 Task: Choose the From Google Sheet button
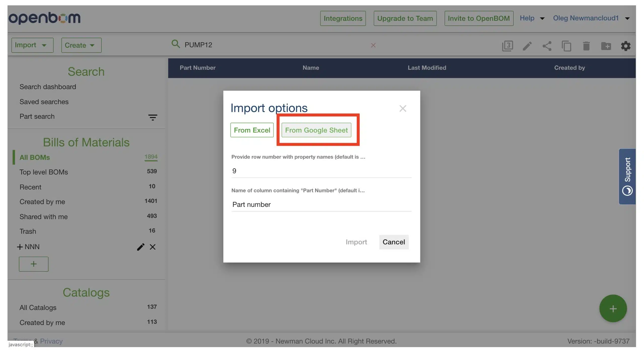[316, 130]
